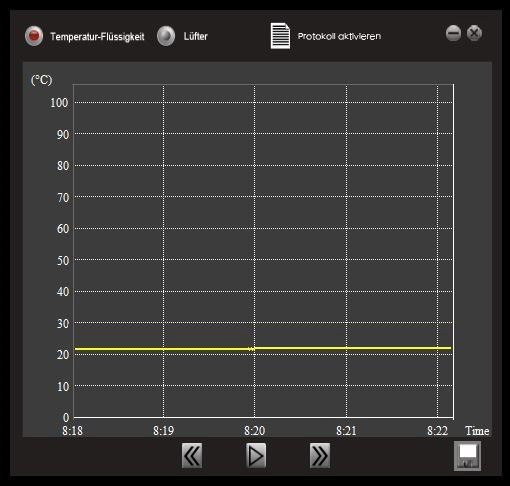
Task: Click the 8:19 time axis label
Action: [x=163, y=431]
